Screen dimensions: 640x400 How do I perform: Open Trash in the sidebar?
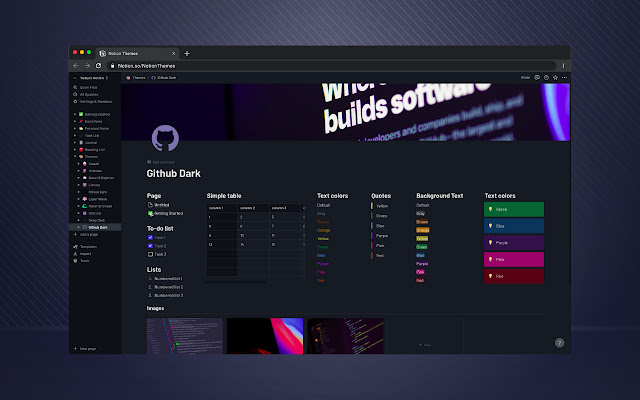84,260
